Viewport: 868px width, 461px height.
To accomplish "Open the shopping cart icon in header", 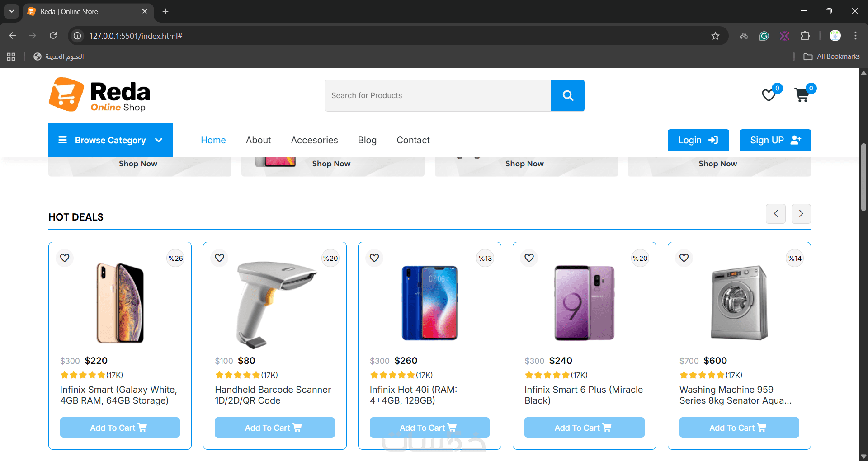I will click(802, 95).
